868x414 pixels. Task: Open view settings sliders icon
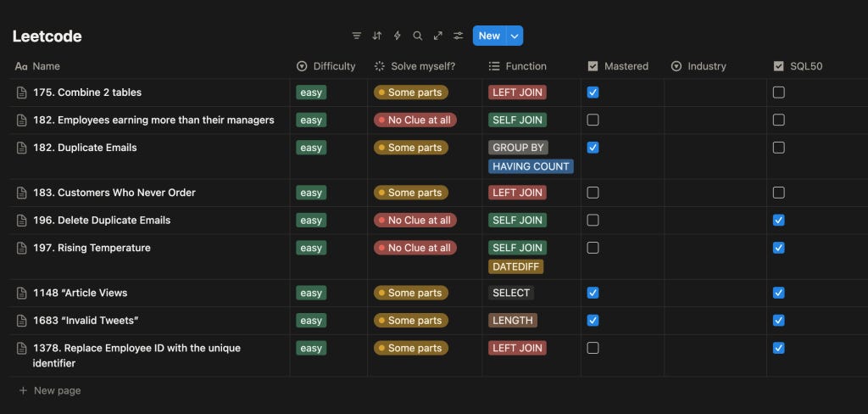click(x=459, y=36)
